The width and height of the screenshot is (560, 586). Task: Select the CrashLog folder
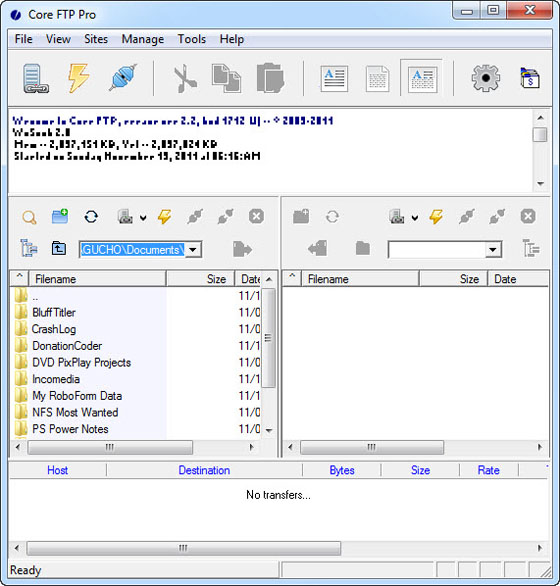(x=54, y=329)
